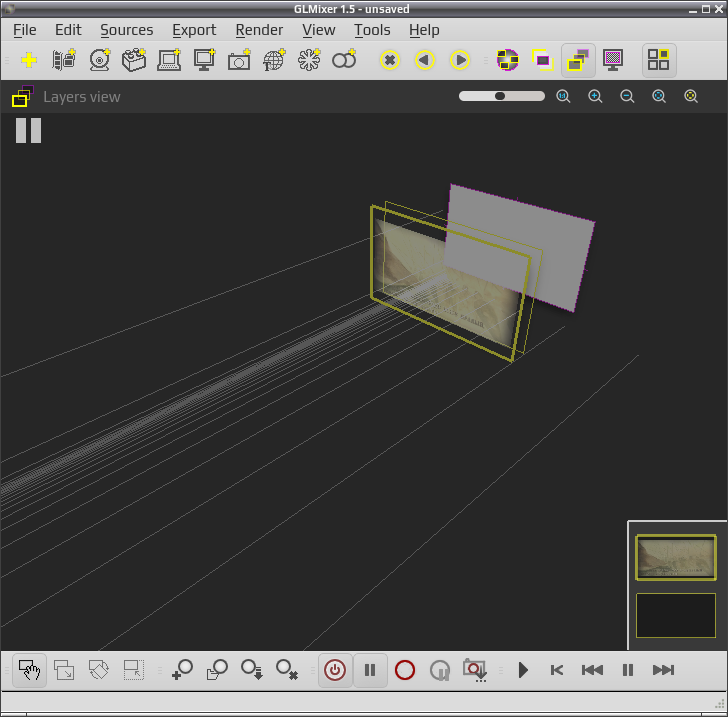The width and height of the screenshot is (728, 717).
Task: Add a new video file source
Action: pos(64,60)
